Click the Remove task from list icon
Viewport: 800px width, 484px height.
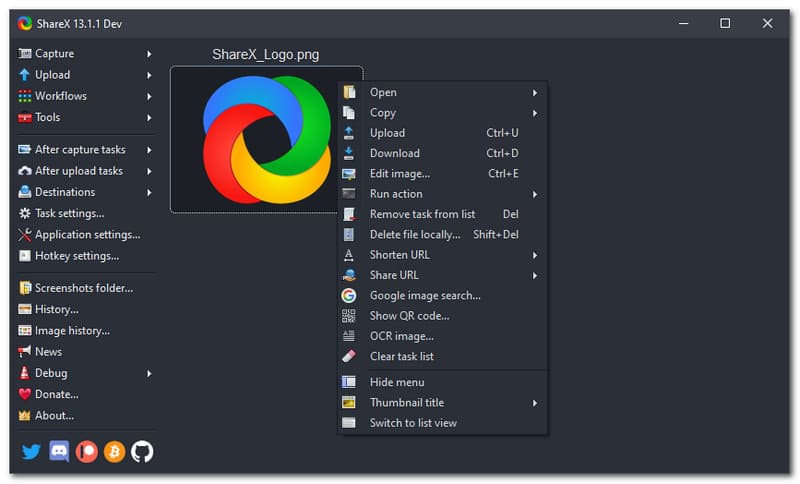349,214
